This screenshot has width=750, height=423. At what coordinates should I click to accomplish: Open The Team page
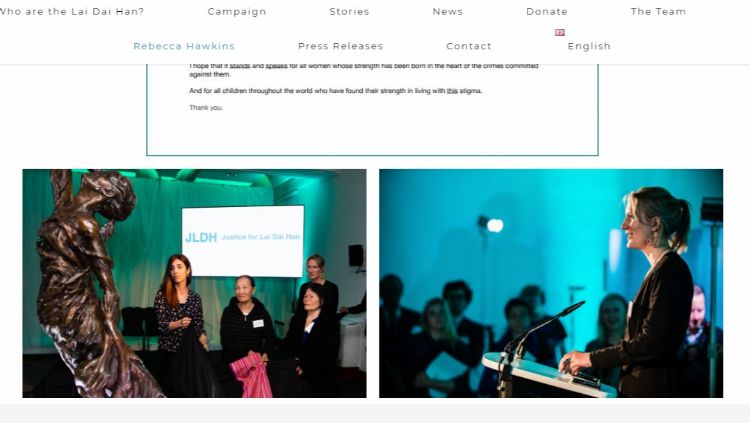coord(658,11)
